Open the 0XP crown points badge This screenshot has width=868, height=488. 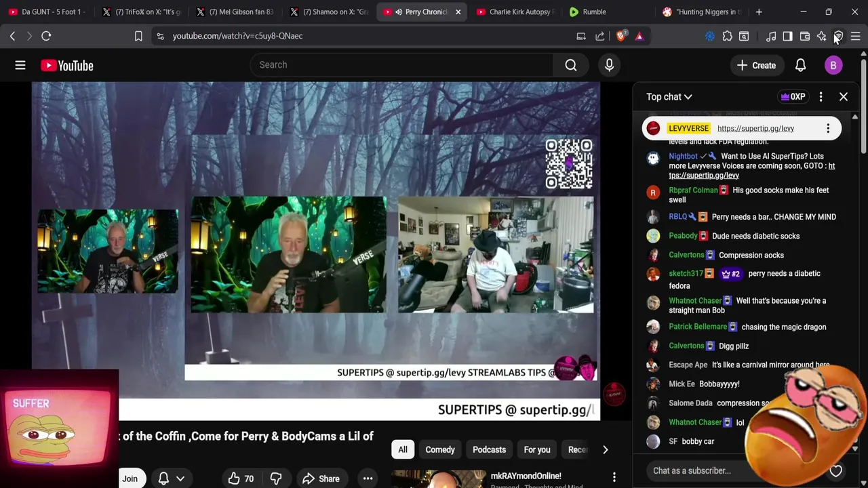click(793, 97)
